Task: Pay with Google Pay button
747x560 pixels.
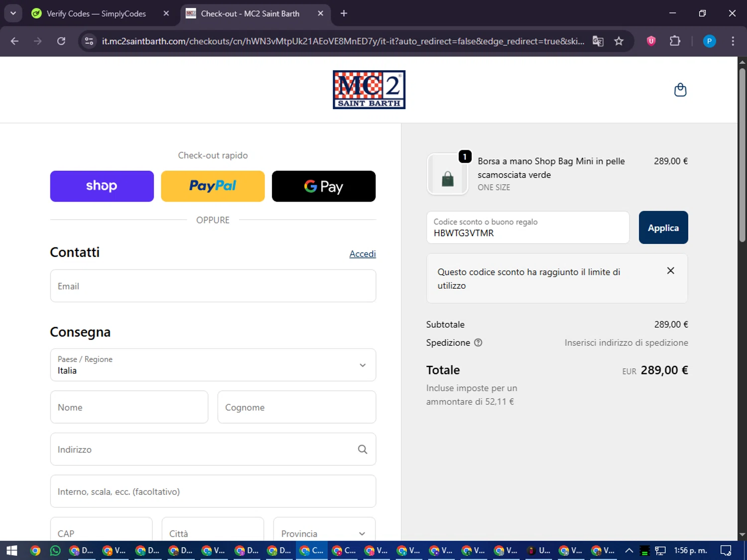Action: pos(324,186)
